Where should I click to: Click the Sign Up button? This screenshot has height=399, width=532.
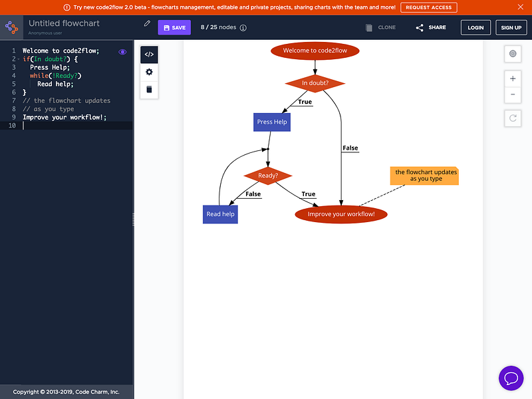pos(511,28)
